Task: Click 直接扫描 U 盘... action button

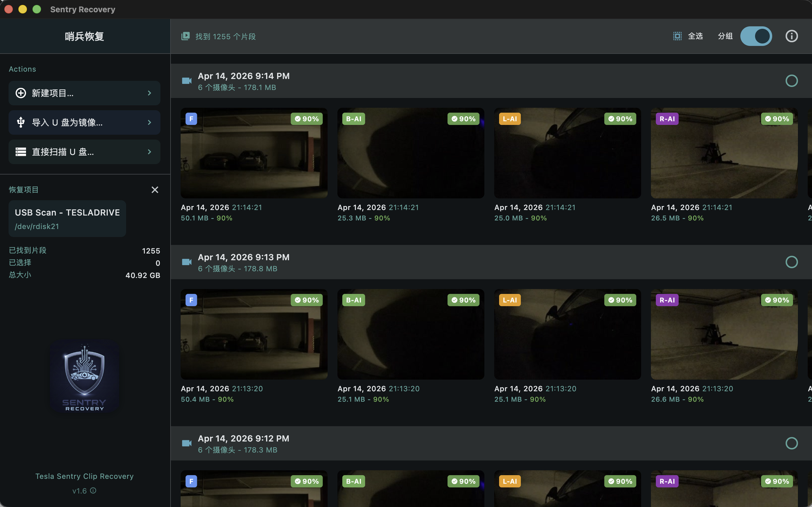Action: [x=84, y=152]
